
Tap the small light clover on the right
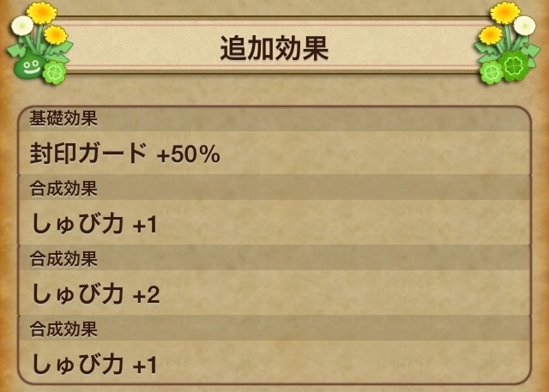pyautogui.click(x=492, y=72)
